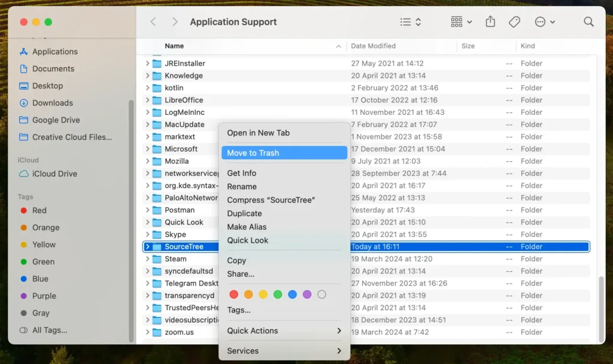This screenshot has width=613, height=364.
Task: Choose Tags... from context menu
Action: (284, 310)
